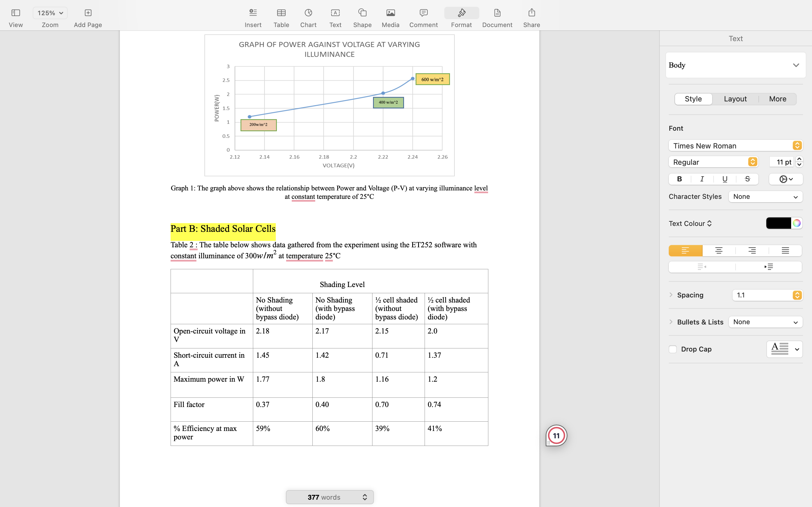
Task: Enable the Drop Cap checkbox
Action: click(672, 349)
